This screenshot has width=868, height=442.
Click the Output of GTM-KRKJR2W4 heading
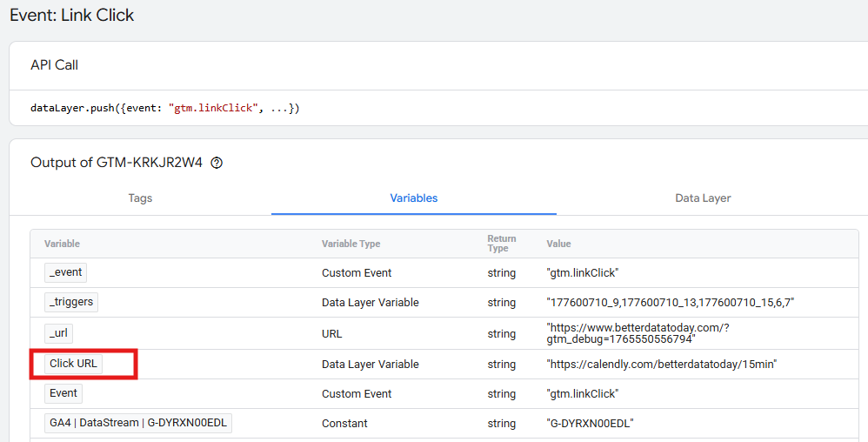click(117, 163)
